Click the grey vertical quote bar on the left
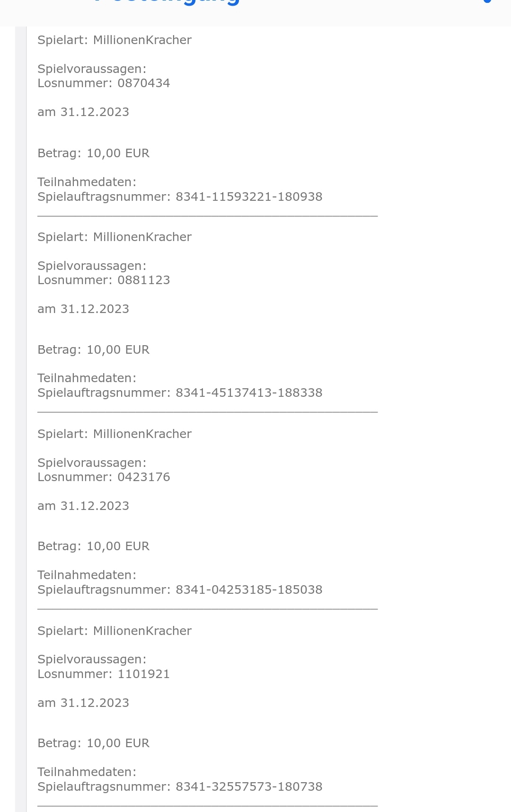This screenshot has width=511, height=812. tap(21, 419)
